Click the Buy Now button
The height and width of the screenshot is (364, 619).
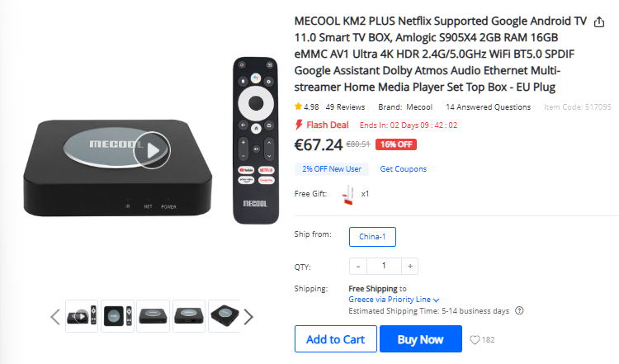click(x=421, y=339)
